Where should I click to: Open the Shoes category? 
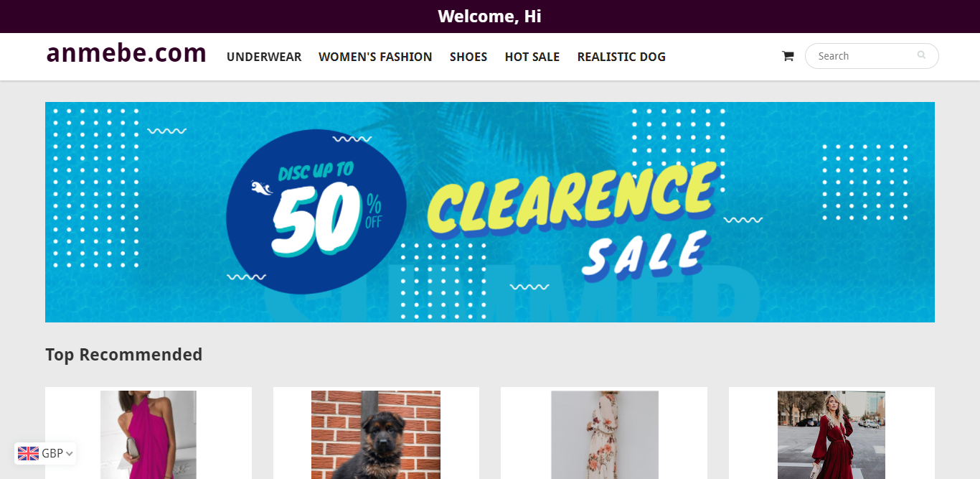(x=468, y=57)
